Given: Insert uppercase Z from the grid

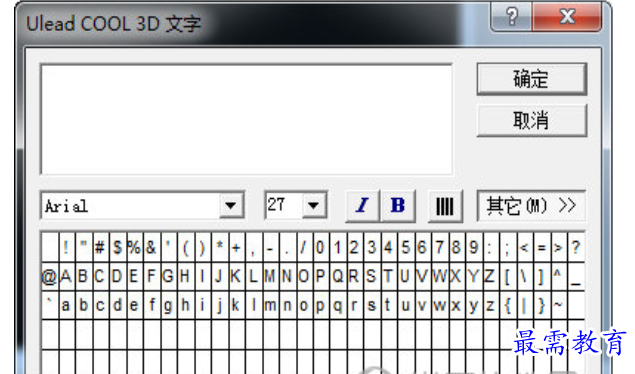Looking at the screenshot, I should (490, 276).
